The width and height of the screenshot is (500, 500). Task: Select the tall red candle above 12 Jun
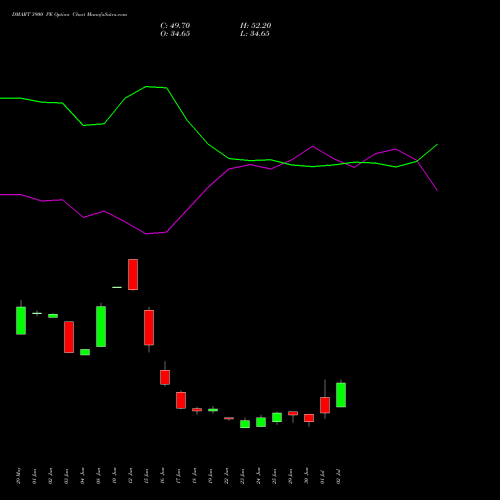[133, 274]
